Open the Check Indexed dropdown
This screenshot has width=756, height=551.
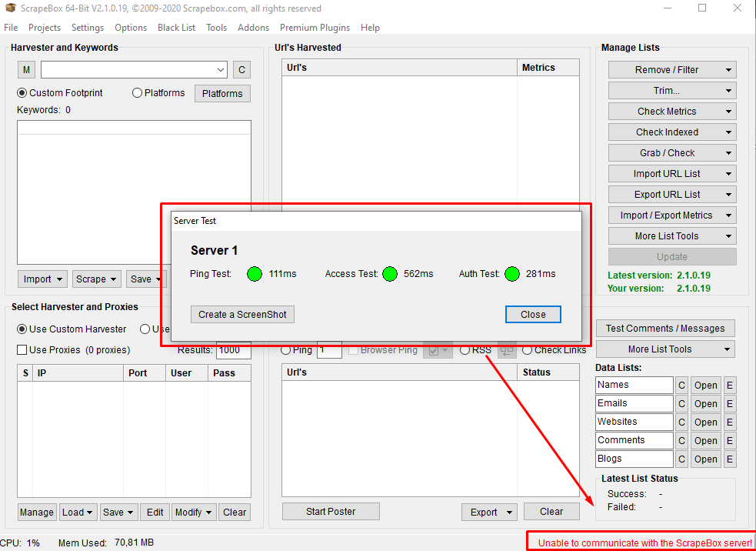click(672, 132)
